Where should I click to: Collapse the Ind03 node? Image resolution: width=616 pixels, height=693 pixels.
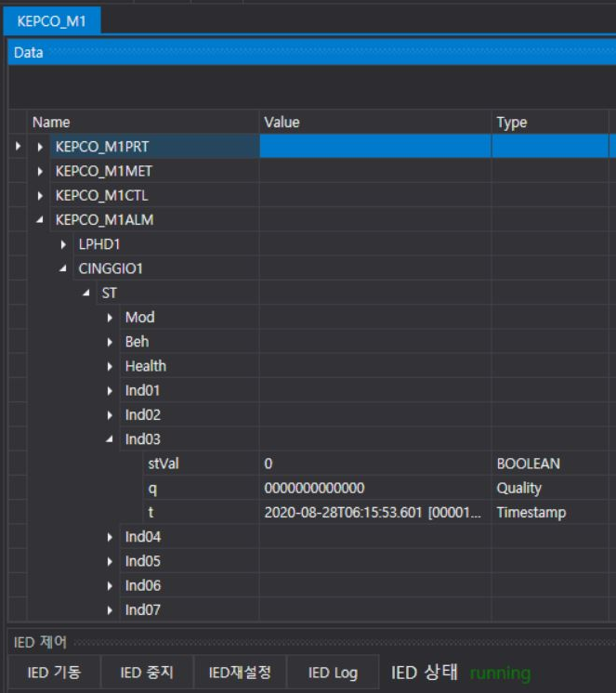(x=110, y=438)
